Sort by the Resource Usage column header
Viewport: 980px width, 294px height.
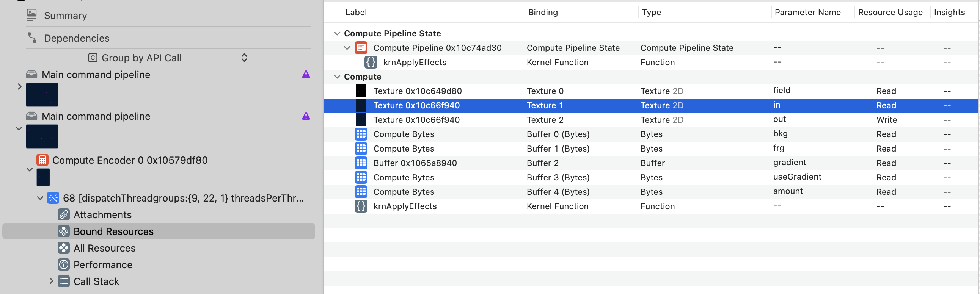pyautogui.click(x=890, y=12)
